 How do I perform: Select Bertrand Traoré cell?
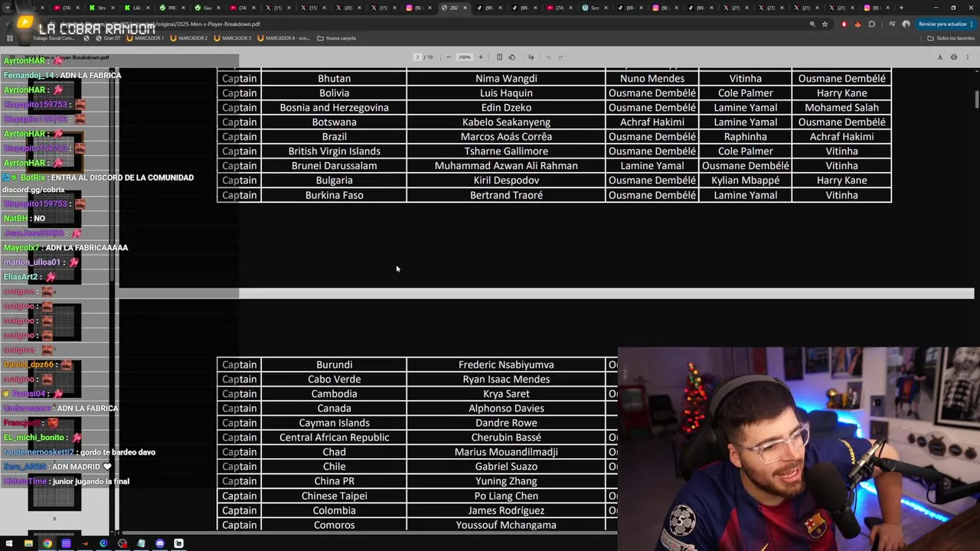tap(506, 195)
